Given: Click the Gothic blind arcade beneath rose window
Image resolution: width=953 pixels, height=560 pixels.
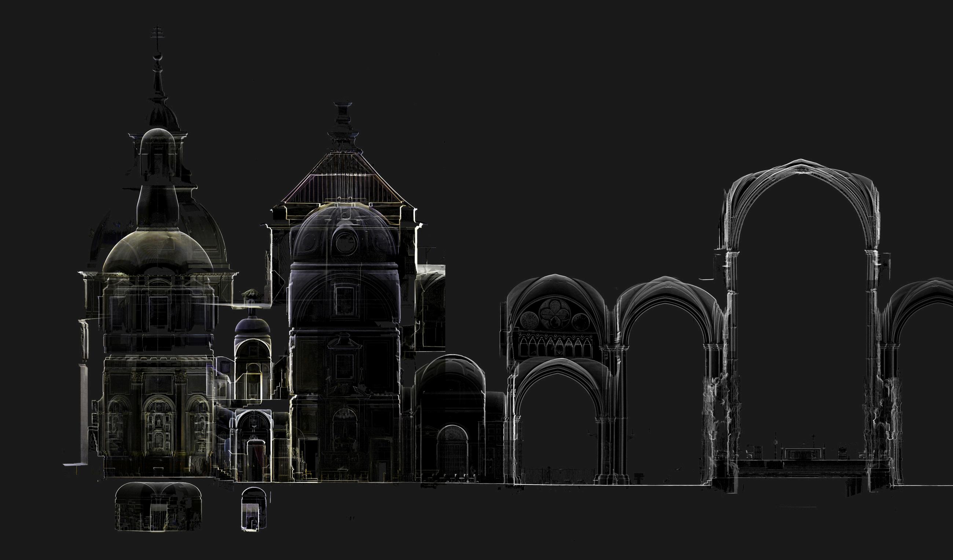Looking at the screenshot, I should point(555,346).
